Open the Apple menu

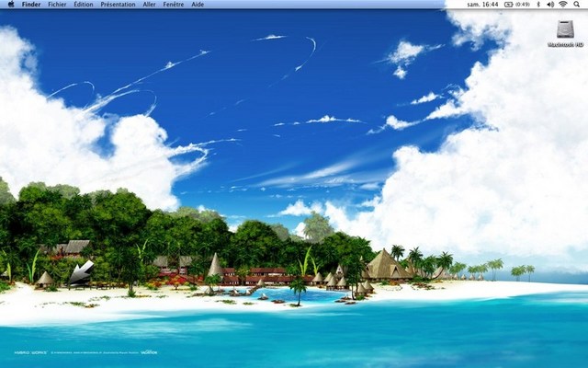[x=11, y=4]
